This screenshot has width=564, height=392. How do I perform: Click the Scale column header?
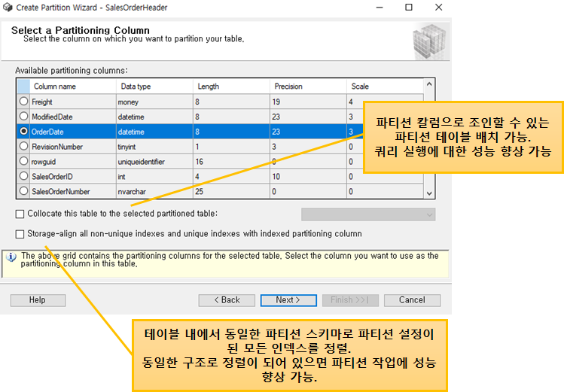point(386,87)
